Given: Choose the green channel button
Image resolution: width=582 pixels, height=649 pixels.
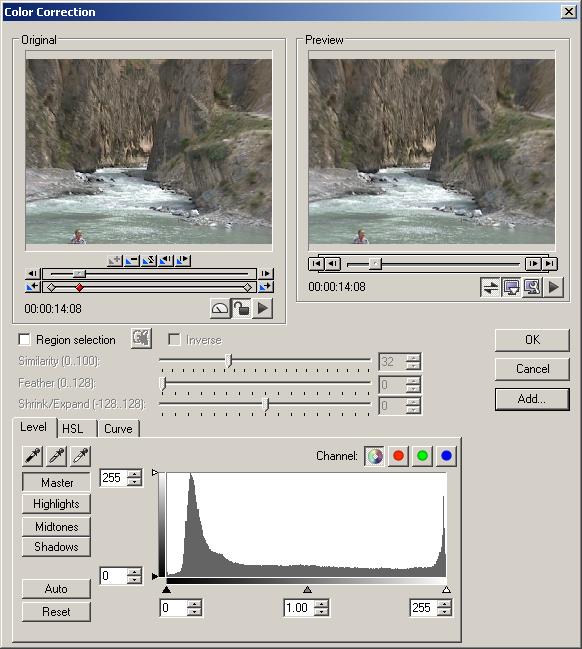Looking at the screenshot, I should click(422, 456).
